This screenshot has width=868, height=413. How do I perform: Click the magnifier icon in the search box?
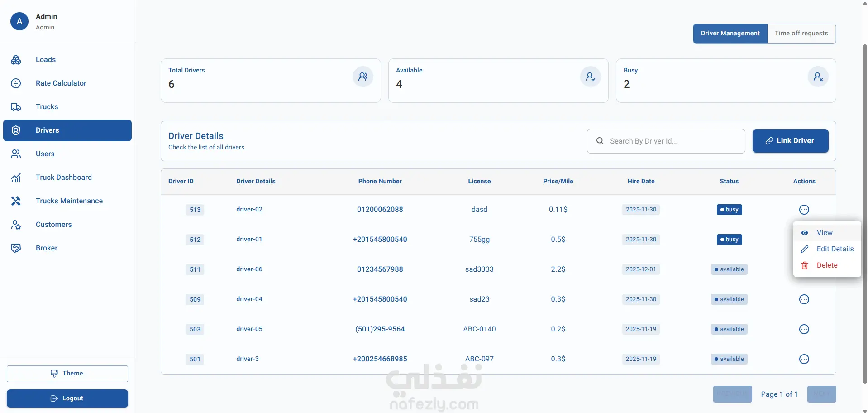coord(600,141)
